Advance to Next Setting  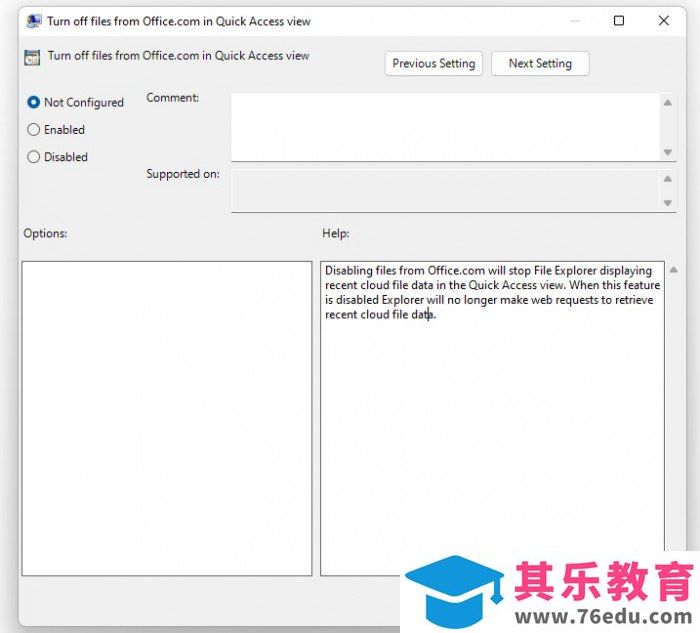(x=540, y=63)
